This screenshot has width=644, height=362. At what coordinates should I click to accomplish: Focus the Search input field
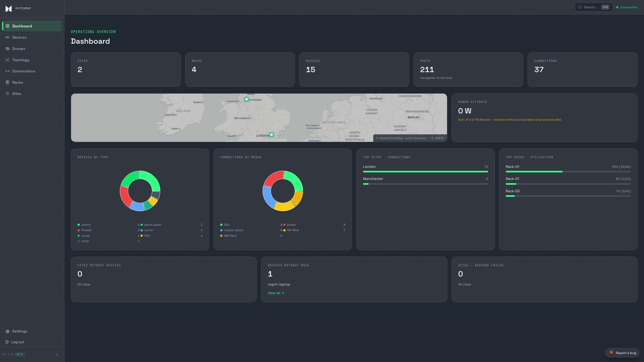594,7
